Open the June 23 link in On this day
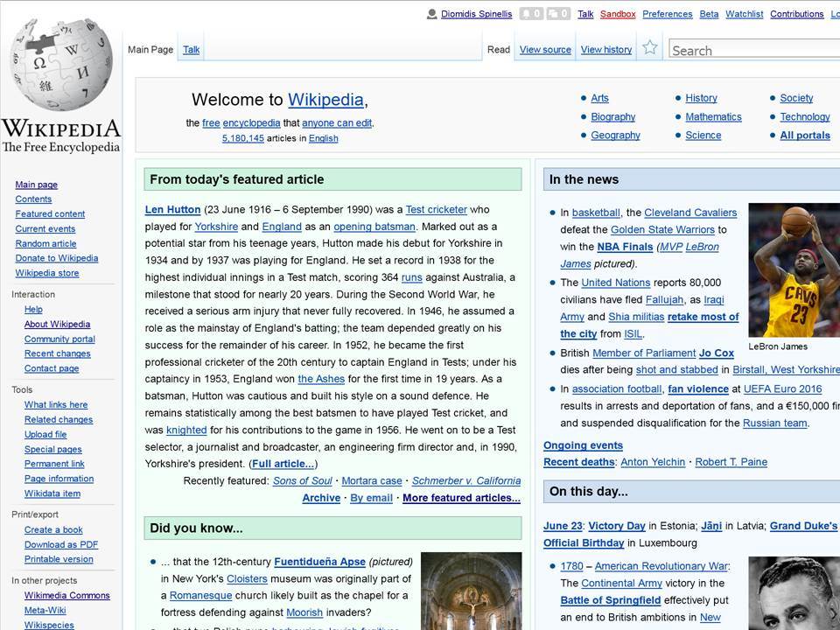This screenshot has width=840, height=630. pos(563,526)
